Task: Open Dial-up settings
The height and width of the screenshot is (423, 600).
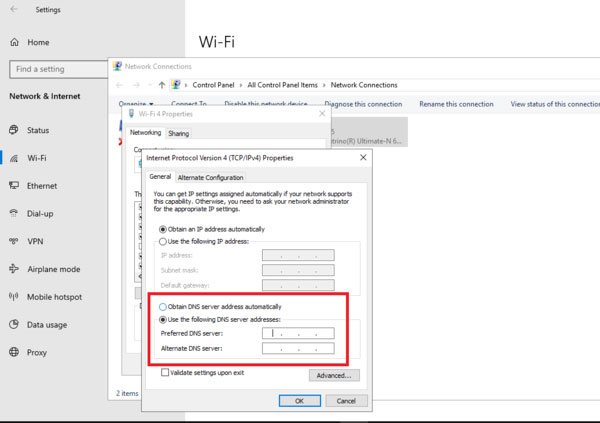Action: pyautogui.click(x=41, y=213)
